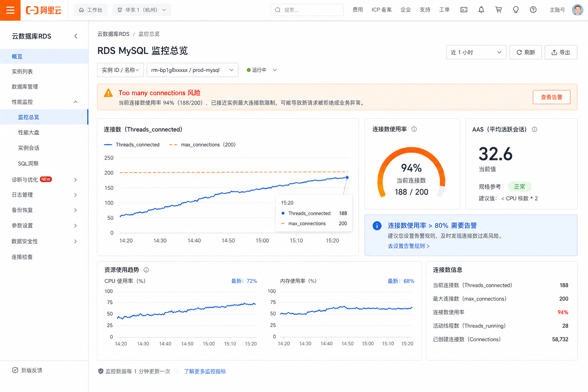
Task: Select 监控总览 in the sidebar
Action: coord(44,117)
